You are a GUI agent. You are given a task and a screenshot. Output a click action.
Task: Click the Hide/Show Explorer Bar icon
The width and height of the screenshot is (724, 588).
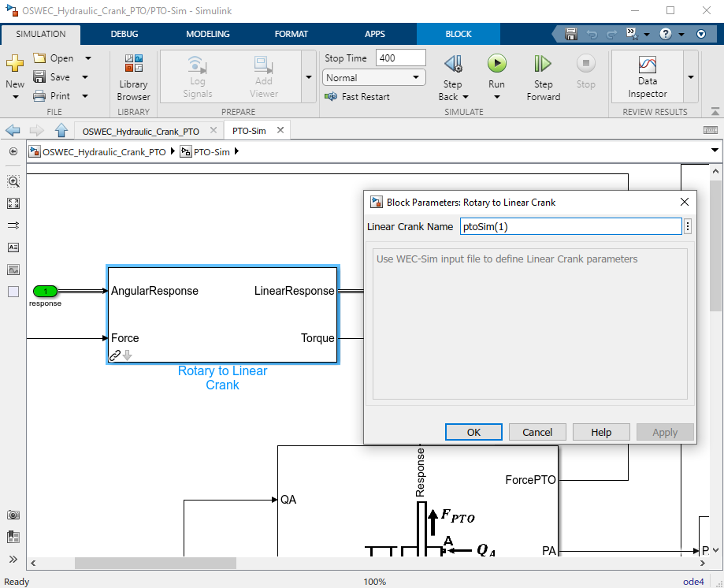pos(13,151)
